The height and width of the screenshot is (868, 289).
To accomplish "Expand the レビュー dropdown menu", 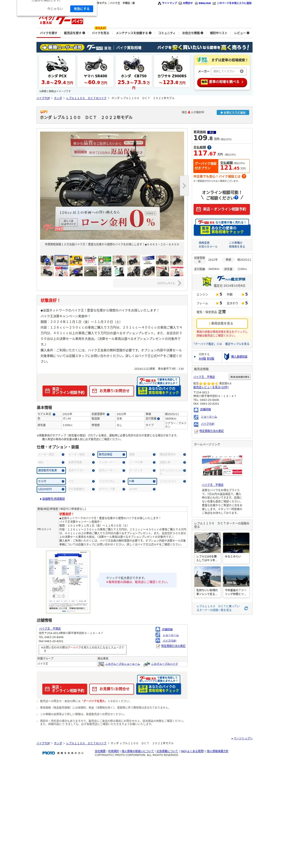I will (x=242, y=33).
